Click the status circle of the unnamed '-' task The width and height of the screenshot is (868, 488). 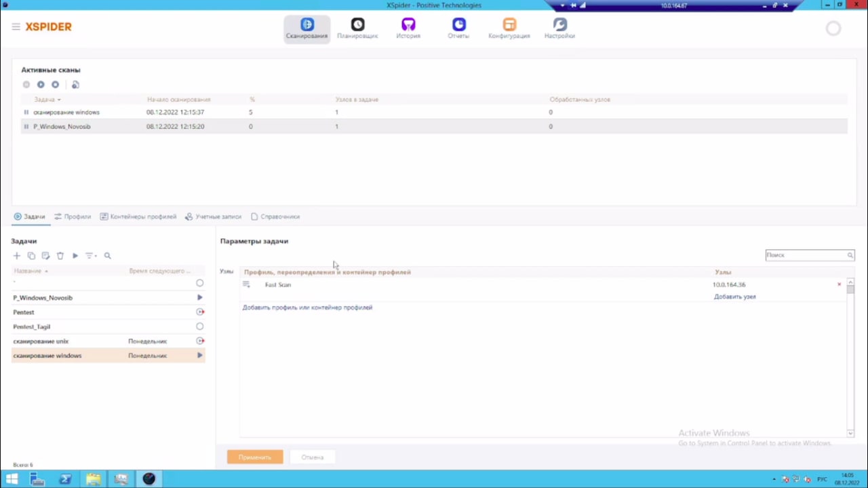199,283
